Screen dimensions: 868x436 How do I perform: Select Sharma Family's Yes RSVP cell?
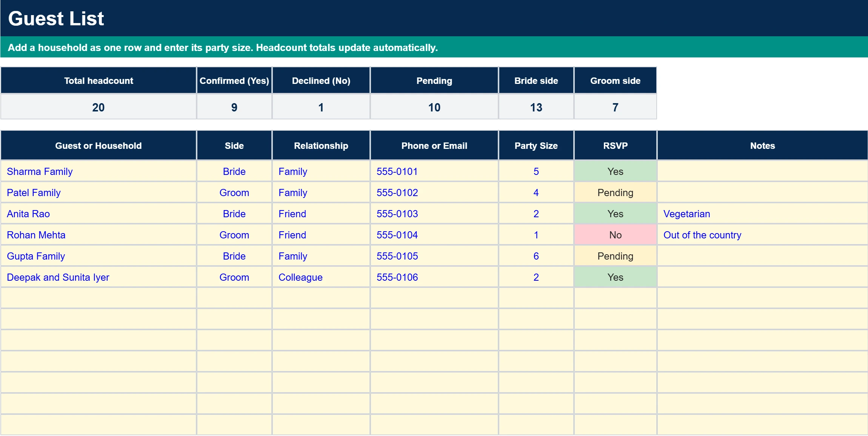616,171
